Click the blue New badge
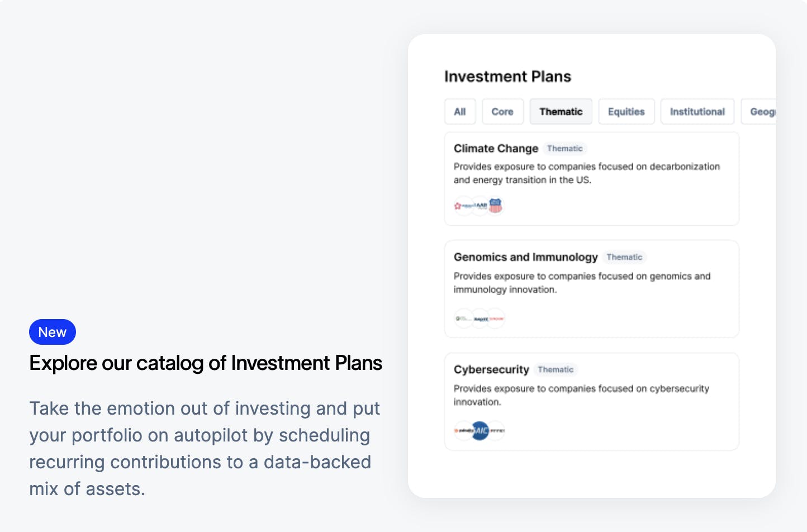 (53, 332)
